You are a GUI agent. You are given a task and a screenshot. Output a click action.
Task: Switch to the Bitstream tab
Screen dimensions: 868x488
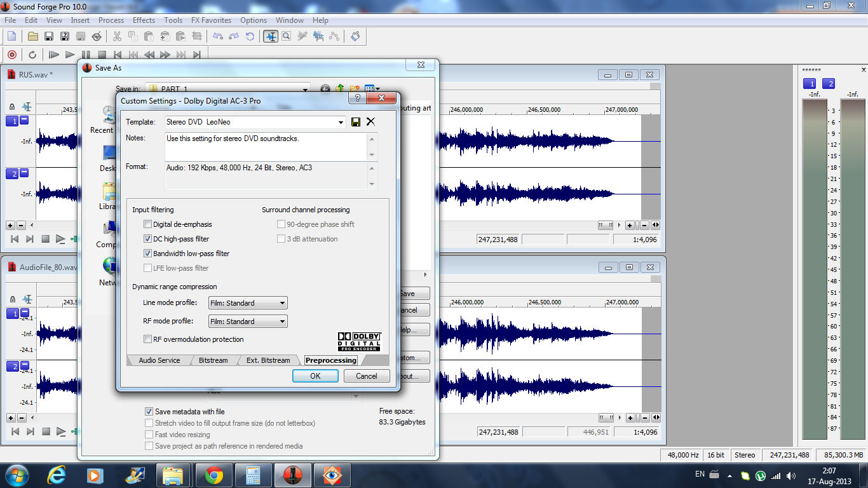point(213,360)
